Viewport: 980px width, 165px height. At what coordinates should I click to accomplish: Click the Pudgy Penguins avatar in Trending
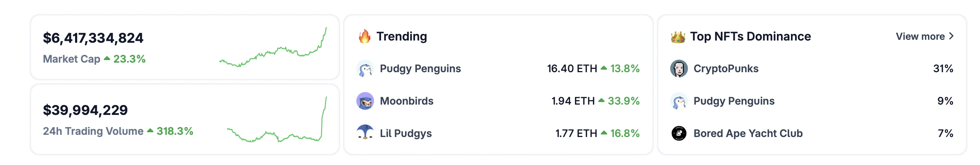[365, 69]
